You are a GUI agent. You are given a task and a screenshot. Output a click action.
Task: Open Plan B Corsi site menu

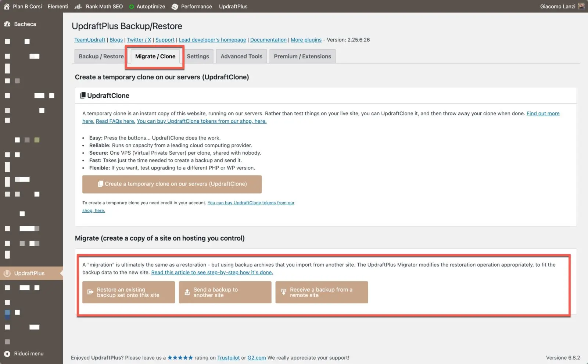[27, 6]
